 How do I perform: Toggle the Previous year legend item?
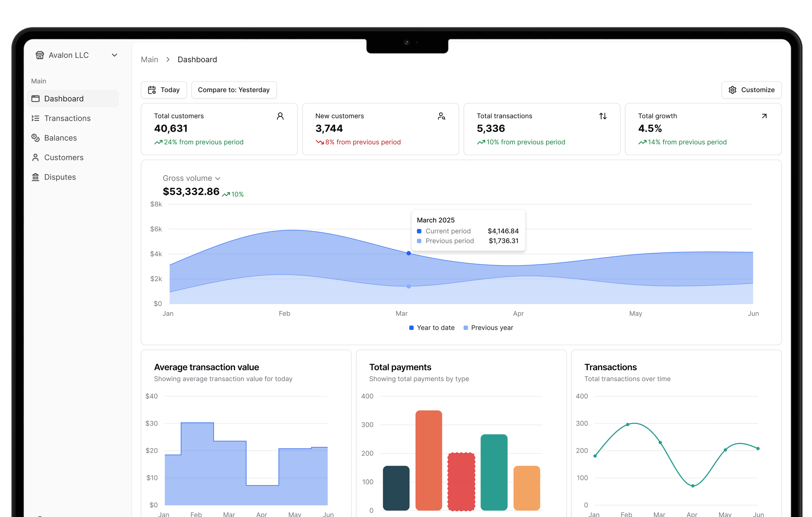tap(488, 327)
